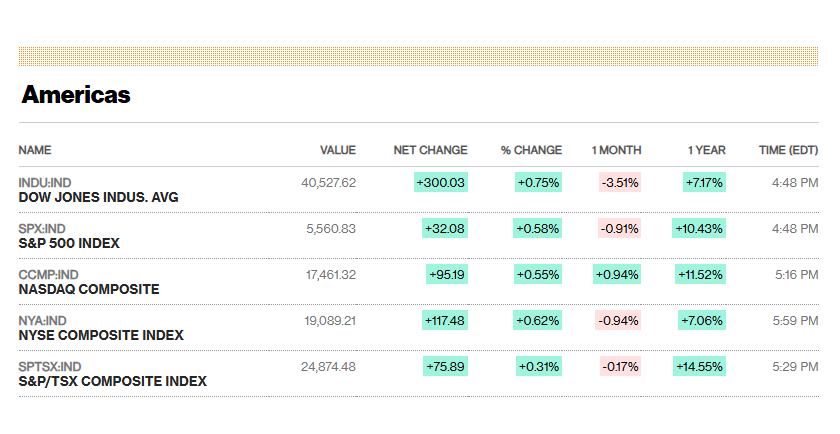Image resolution: width=840 pixels, height=434 pixels.
Task: Click the +32.08 net change cell
Action: (445, 228)
